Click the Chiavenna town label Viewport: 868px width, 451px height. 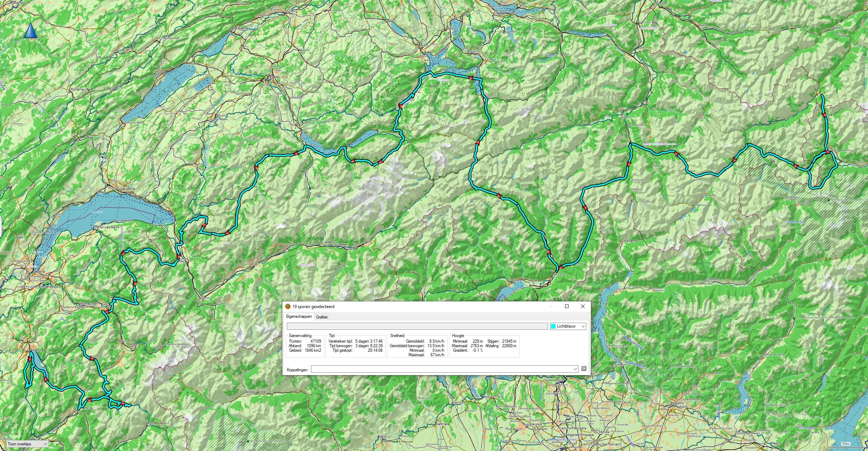(630, 241)
